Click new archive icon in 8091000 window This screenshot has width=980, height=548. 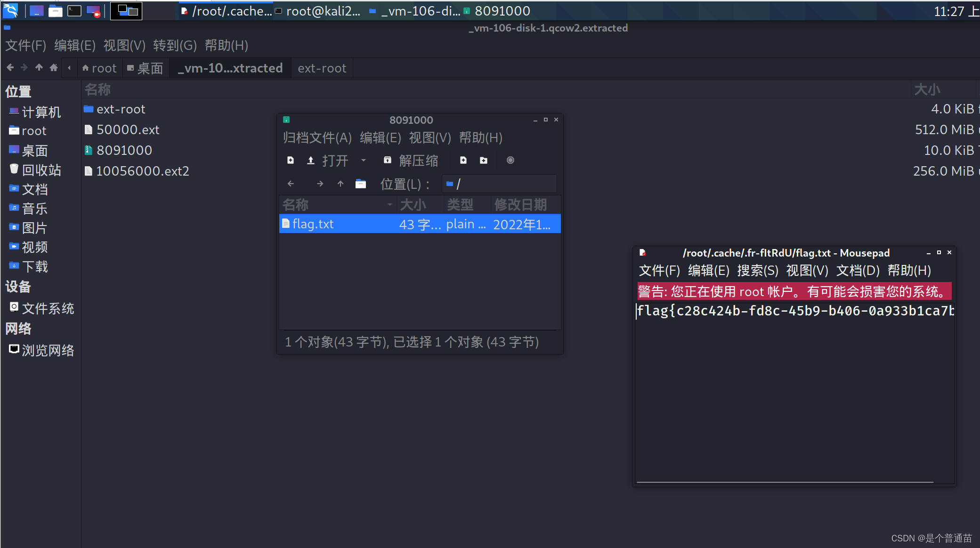[291, 161]
